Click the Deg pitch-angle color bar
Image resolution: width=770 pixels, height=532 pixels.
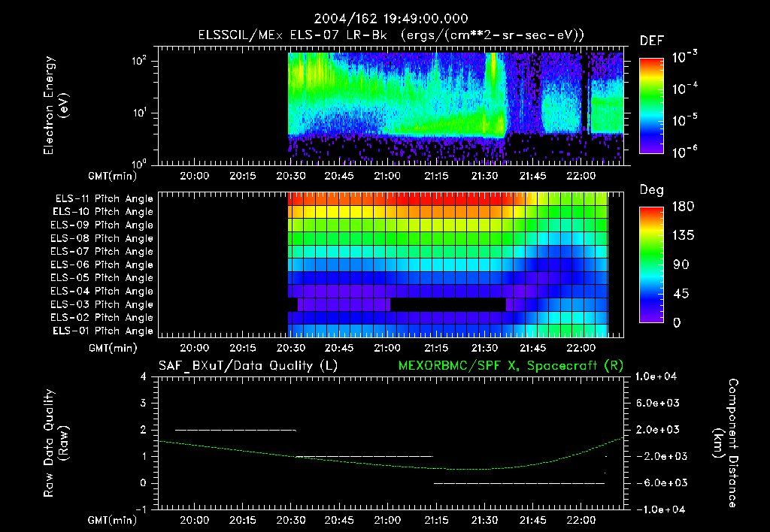[x=651, y=264]
